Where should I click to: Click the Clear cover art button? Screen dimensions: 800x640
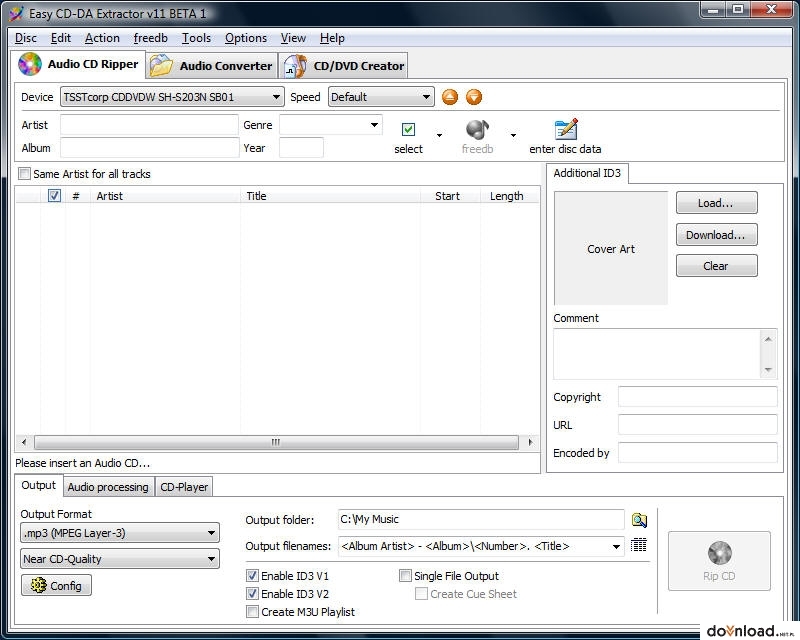(x=716, y=266)
